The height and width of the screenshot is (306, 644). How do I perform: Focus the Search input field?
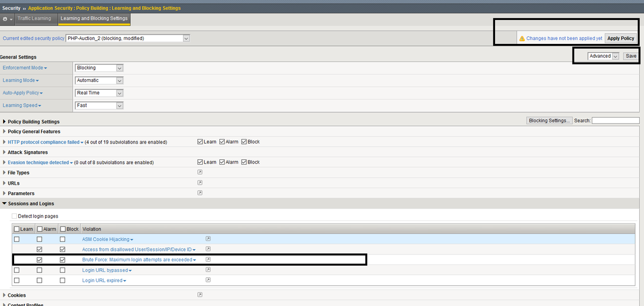(616, 121)
